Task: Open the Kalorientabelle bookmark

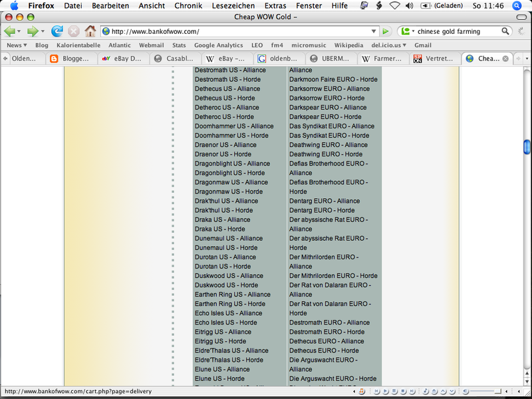Action: [x=78, y=45]
